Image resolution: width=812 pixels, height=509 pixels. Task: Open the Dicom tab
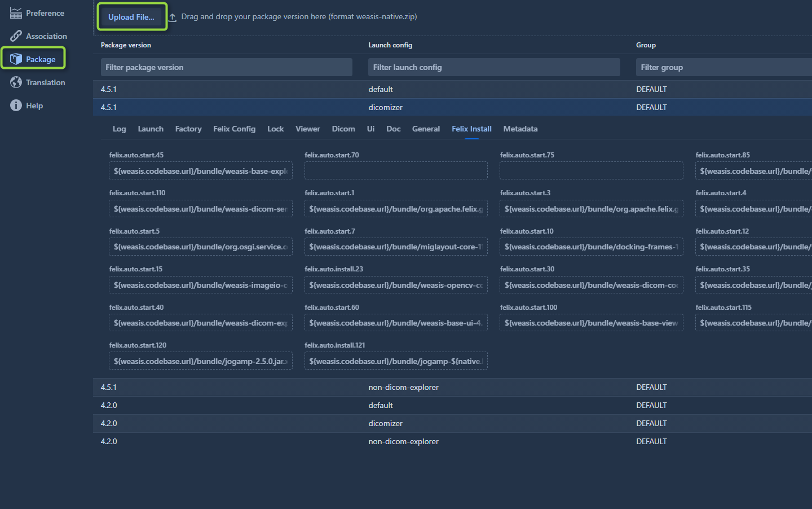click(343, 129)
